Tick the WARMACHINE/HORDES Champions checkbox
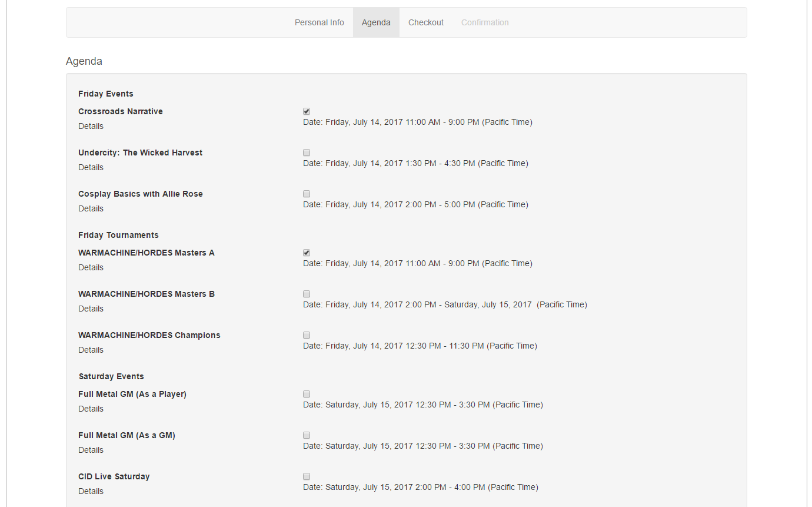The image size is (812, 507). click(307, 335)
